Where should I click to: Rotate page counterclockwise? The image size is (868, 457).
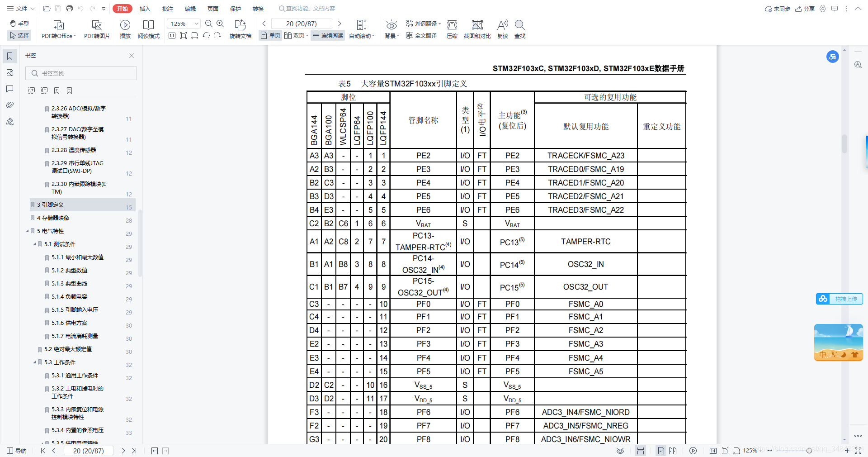[206, 35]
